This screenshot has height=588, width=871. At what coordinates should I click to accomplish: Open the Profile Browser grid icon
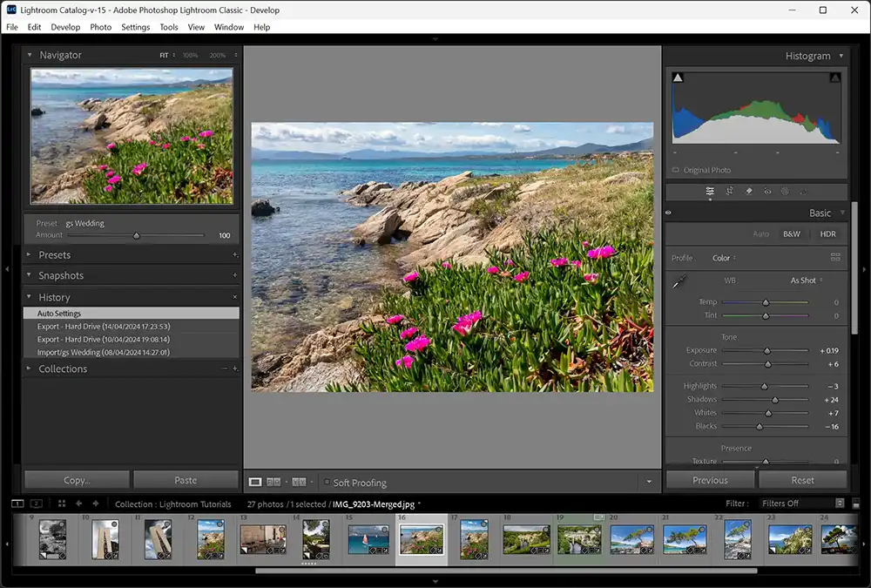tap(834, 258)
